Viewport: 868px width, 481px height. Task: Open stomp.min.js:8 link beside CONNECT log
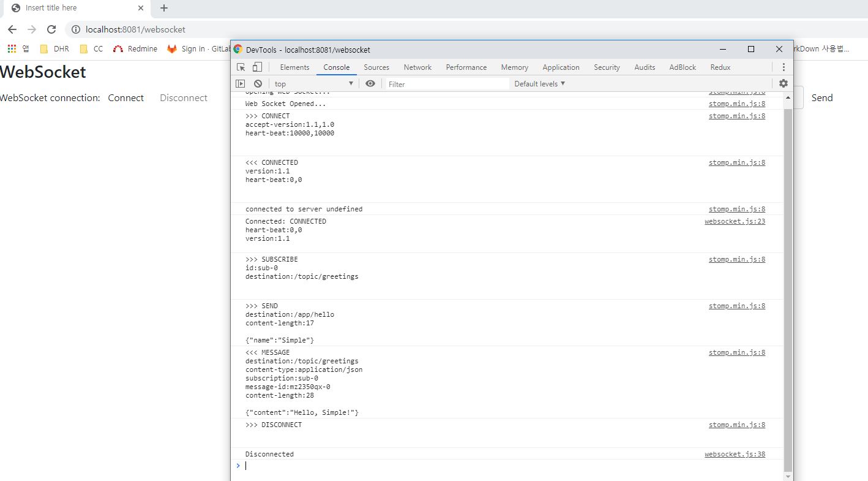(737, 116)
